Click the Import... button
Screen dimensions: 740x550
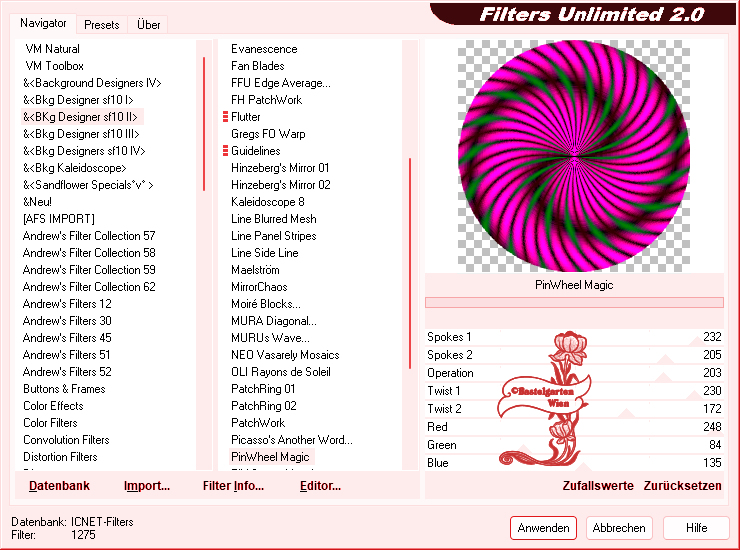point(147,486)
